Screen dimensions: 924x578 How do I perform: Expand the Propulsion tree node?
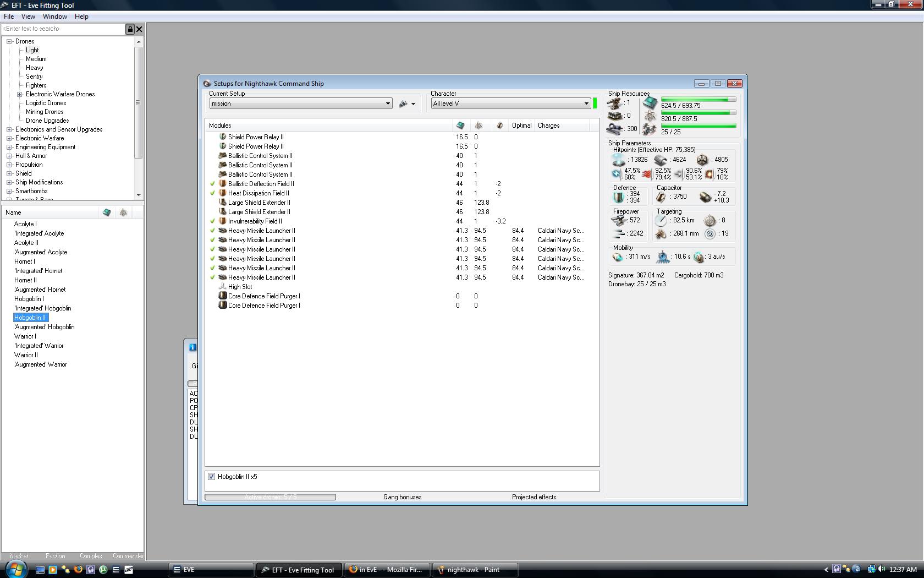point(9,165)
